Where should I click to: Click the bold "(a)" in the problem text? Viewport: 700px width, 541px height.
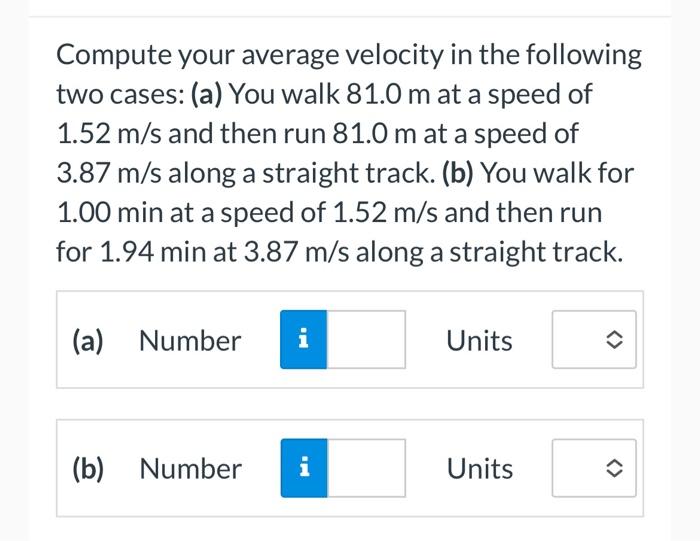[x=206, y=94]
